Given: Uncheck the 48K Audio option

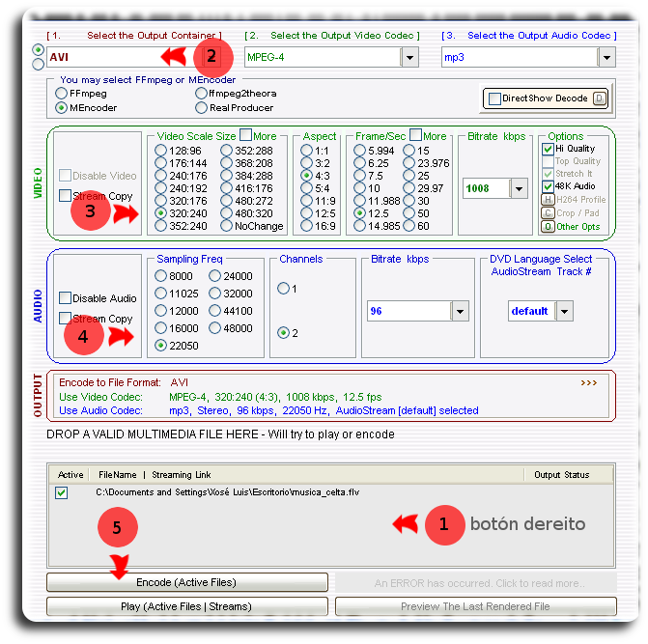Looking at the screenshot, I should pyautogui.click(x=548, y=186).
